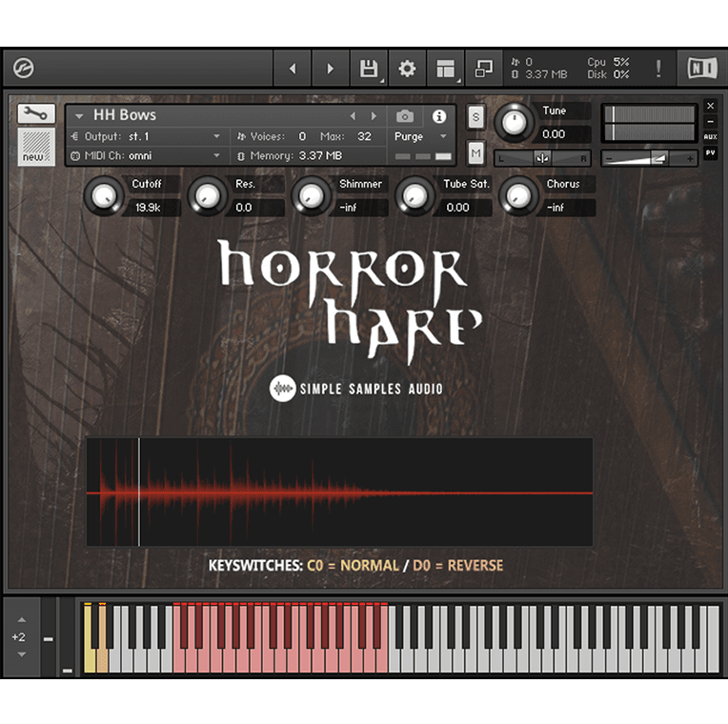Shift keyboard octave down with arrow

[x=21, y=654]
